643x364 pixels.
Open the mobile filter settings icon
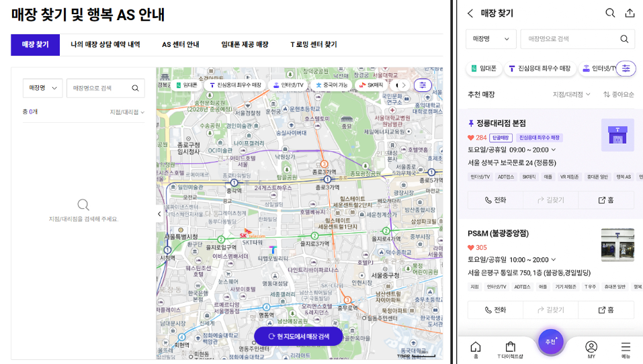626,69
